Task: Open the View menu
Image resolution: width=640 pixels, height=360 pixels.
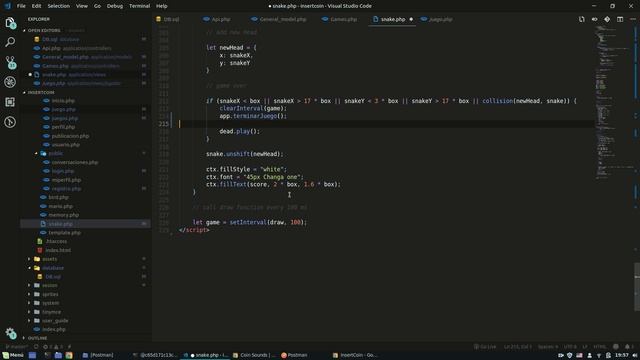Action: [82, 6]
